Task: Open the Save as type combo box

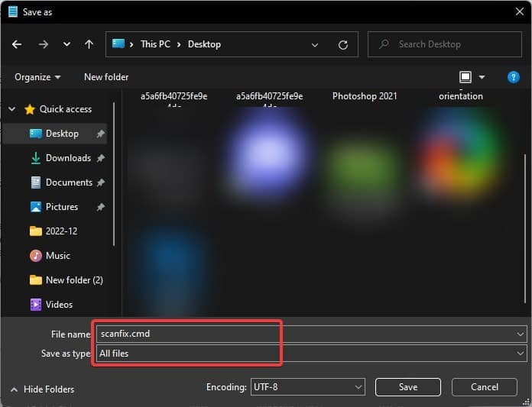Action: pos(311,354)
